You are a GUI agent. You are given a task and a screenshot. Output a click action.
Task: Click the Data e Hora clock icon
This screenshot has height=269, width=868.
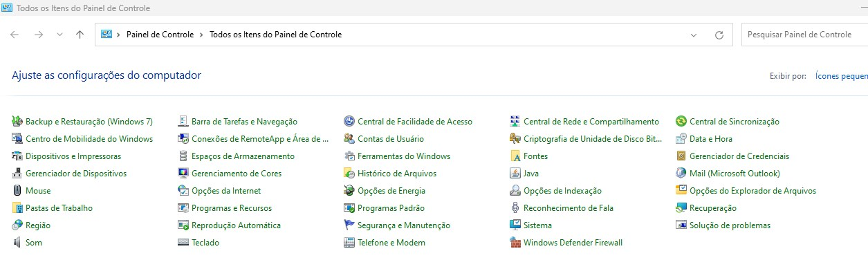(681, 139)
